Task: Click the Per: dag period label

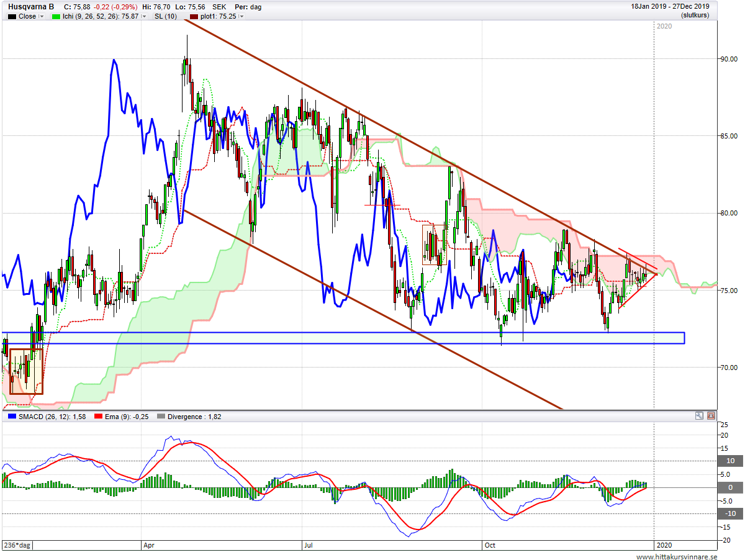Action: (248, 7)
